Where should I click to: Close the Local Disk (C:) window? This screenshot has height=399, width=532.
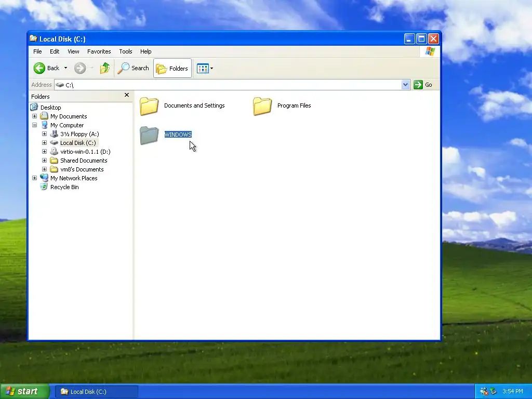(x=433, y=39)
